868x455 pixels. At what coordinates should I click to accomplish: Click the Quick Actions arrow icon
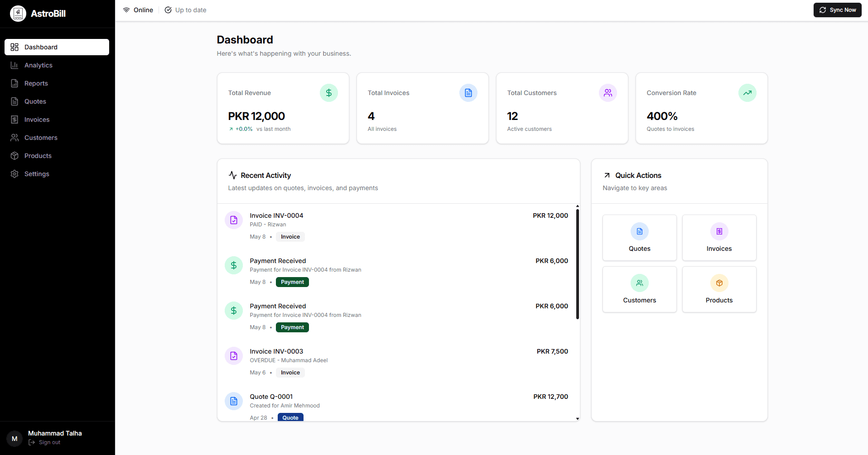[x=607, y=175]
